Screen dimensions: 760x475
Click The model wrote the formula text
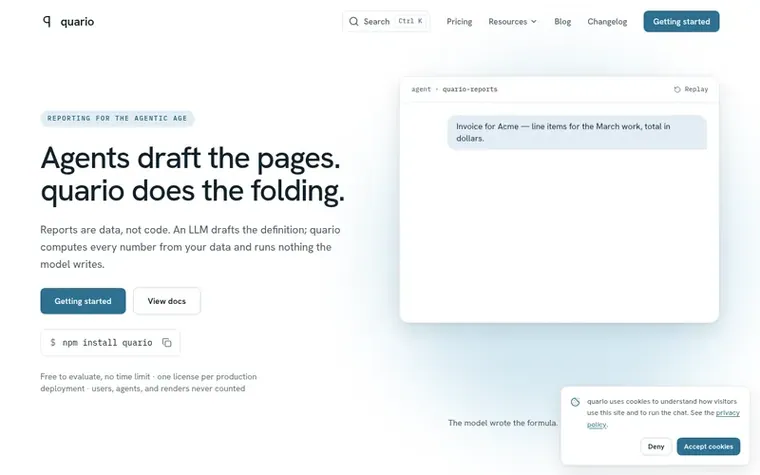pos(503,423)
